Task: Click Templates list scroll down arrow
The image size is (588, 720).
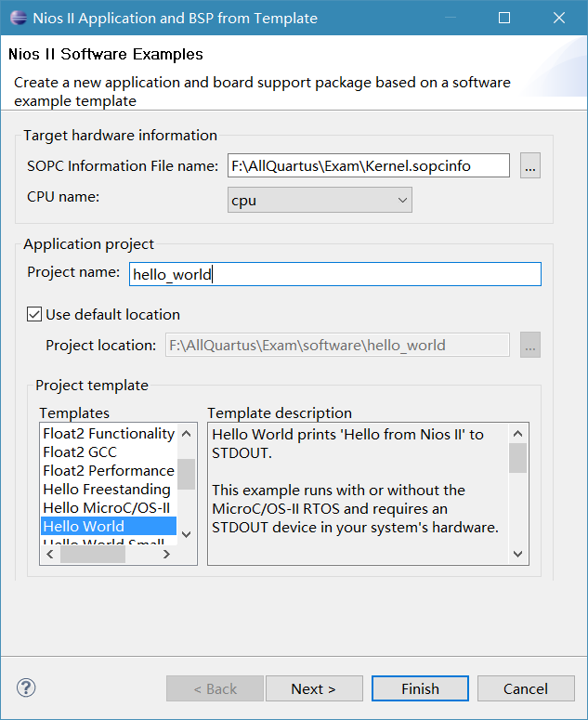Action: 187,534
